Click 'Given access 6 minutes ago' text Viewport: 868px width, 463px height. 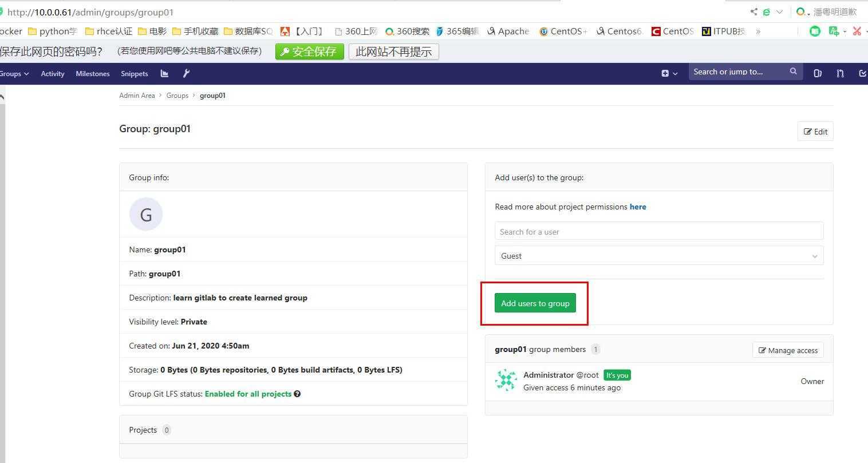coord(572,387)
